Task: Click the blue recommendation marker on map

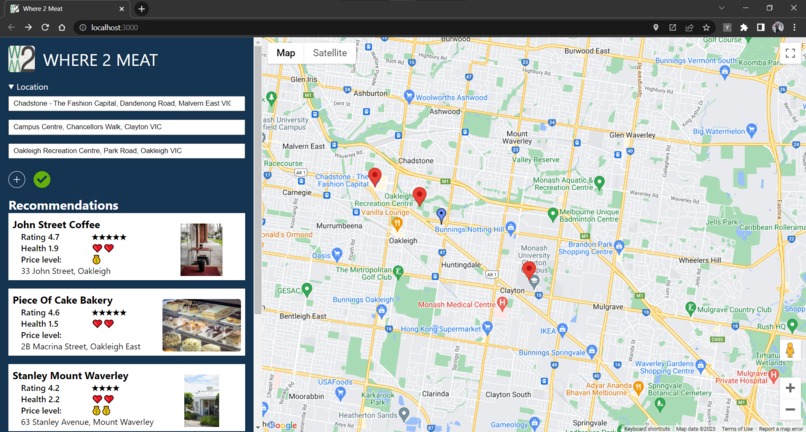Action: click(x=441, y=215)
